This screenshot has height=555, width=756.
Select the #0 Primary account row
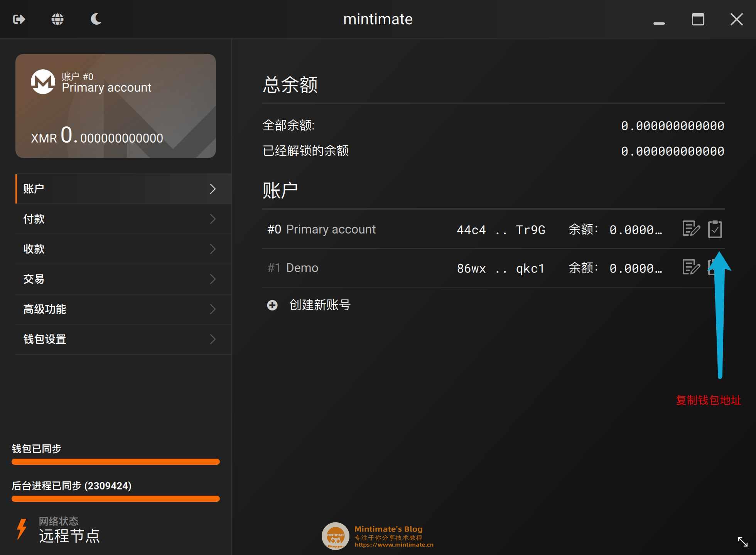[494, 229]
